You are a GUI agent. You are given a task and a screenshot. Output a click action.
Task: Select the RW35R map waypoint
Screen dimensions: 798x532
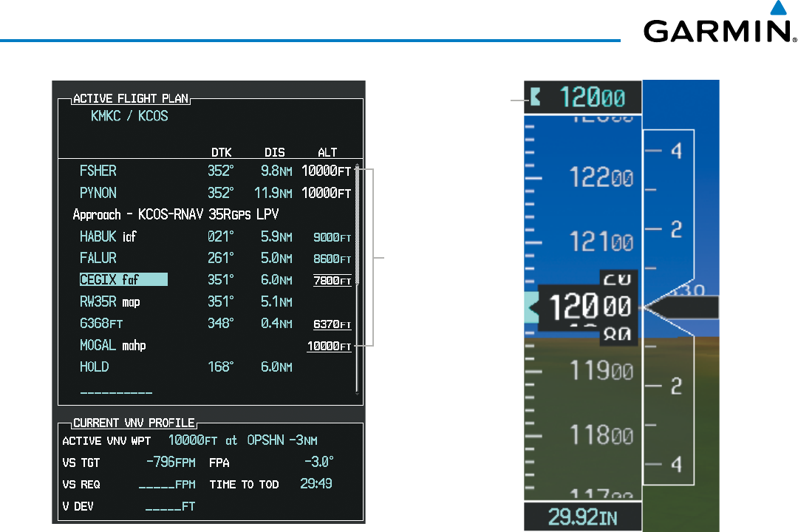[109, 302]
